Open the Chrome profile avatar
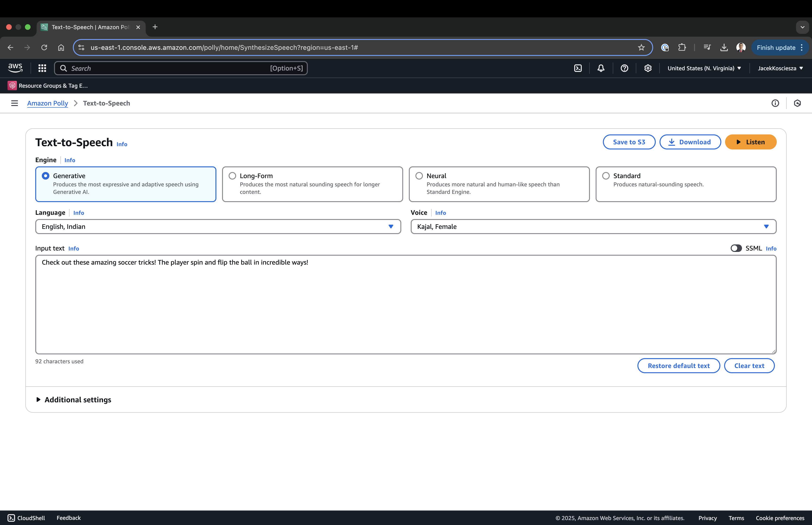 (741, 47)
